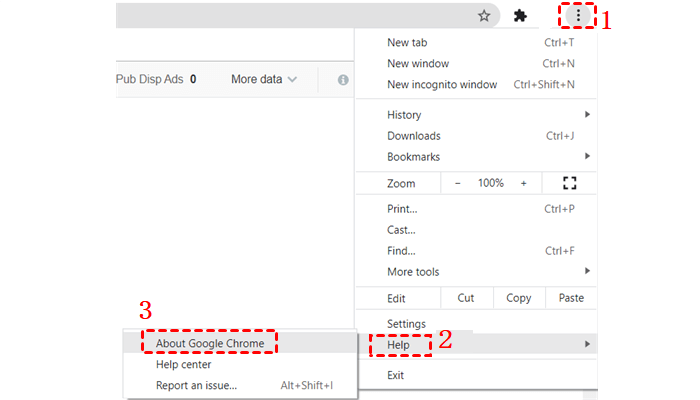The image size is (700, 400).
Task: Click the Cut button in Edit row
Action: click(x=467, y=298)
